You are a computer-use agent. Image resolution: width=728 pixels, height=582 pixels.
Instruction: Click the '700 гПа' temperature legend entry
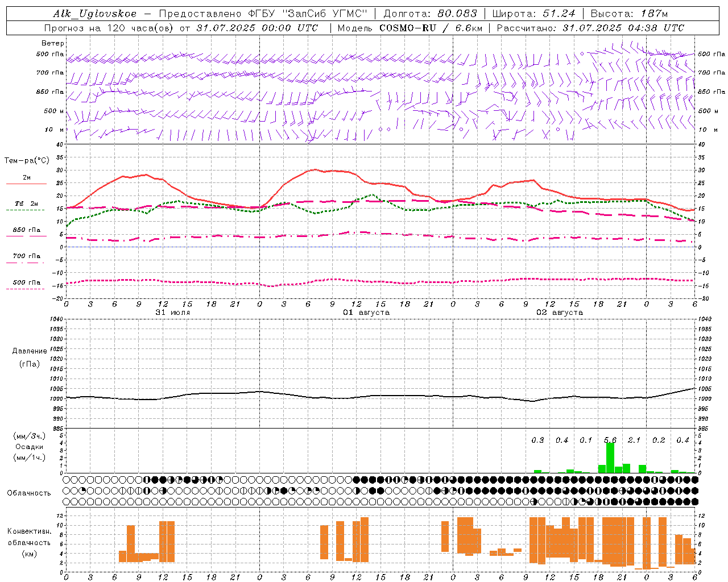[x=26, y=256]
